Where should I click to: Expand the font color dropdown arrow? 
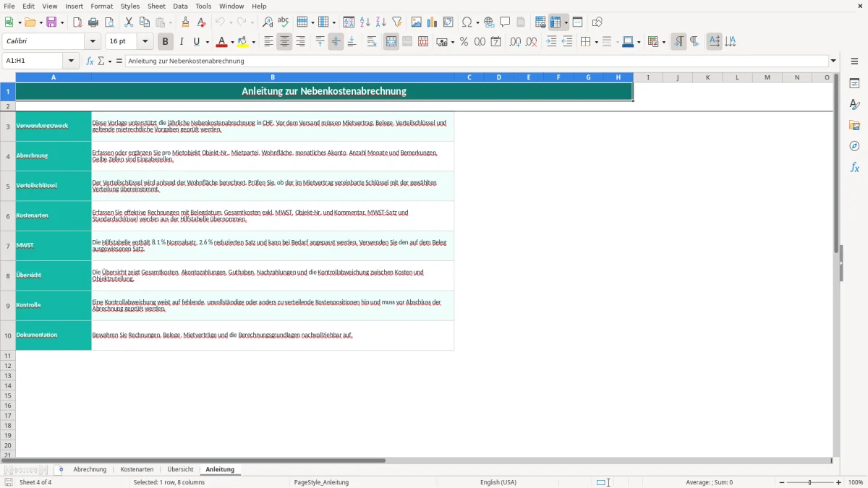(232, 42)
